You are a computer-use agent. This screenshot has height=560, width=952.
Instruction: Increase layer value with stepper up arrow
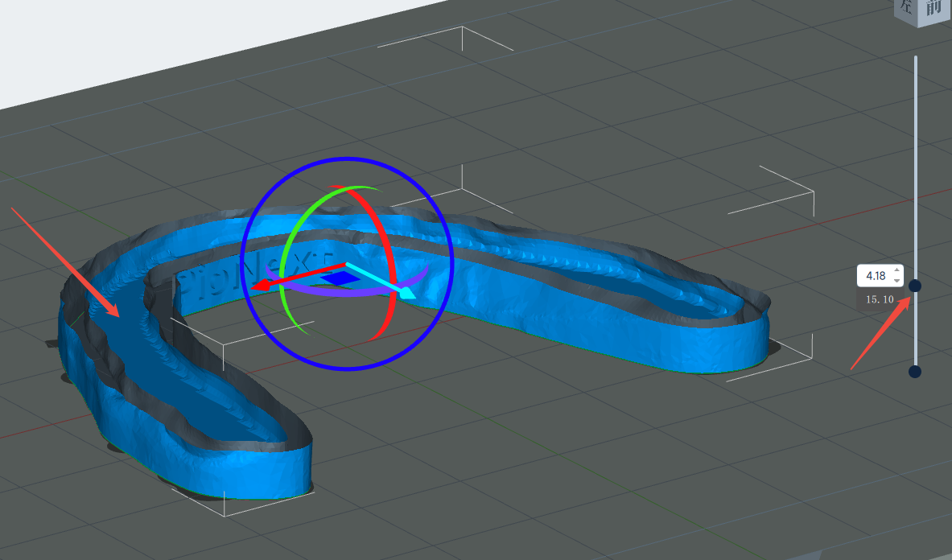tap(897, 270)
